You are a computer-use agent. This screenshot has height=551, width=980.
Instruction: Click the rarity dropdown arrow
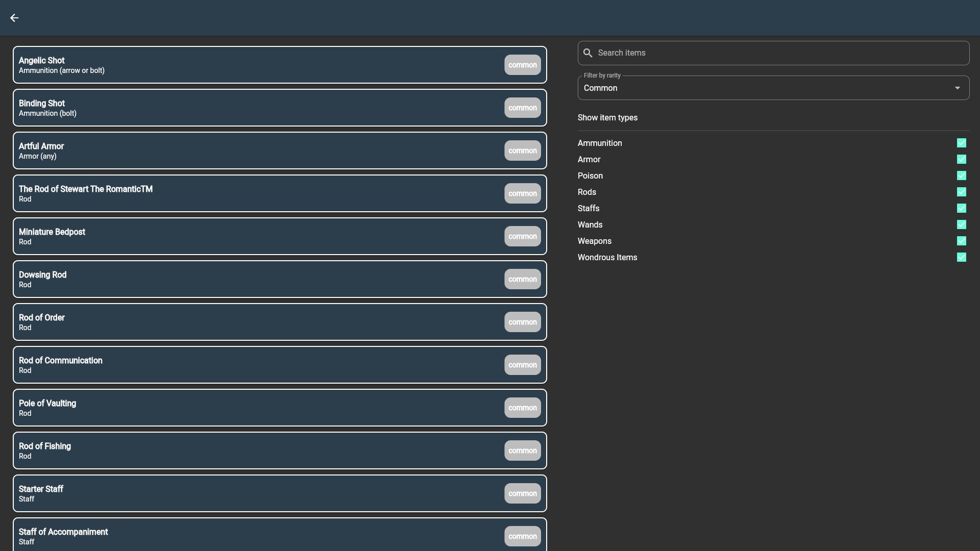[x=957, y=88]
